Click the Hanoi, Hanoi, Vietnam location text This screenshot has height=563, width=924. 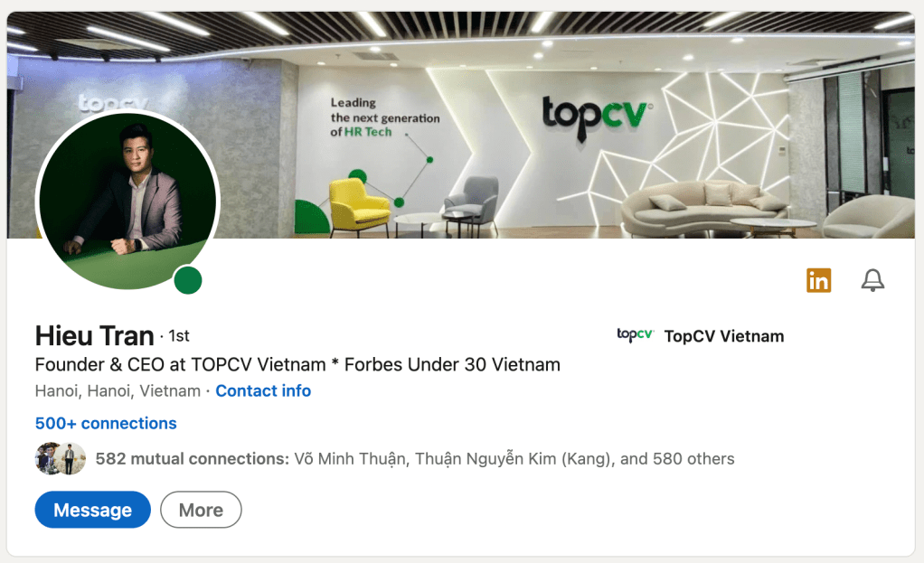click(x=118, y=391)
